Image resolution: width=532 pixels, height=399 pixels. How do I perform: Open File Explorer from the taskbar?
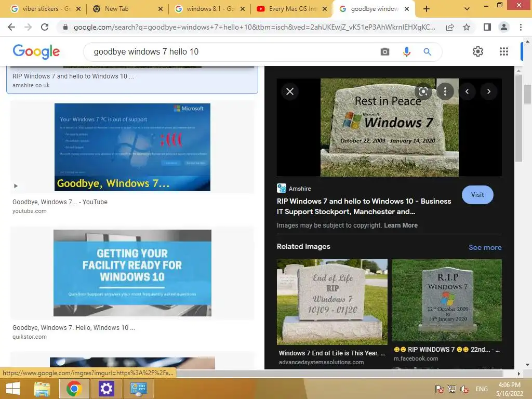point(42,389)
